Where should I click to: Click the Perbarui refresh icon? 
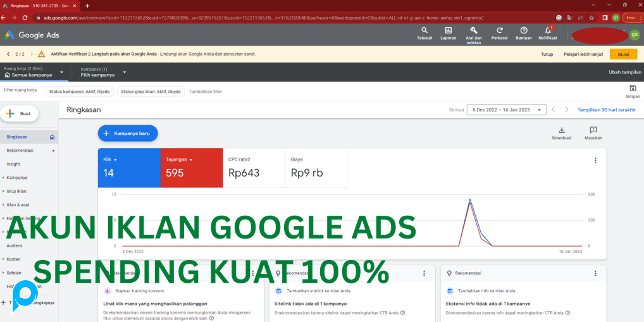(x=499, y=30)
